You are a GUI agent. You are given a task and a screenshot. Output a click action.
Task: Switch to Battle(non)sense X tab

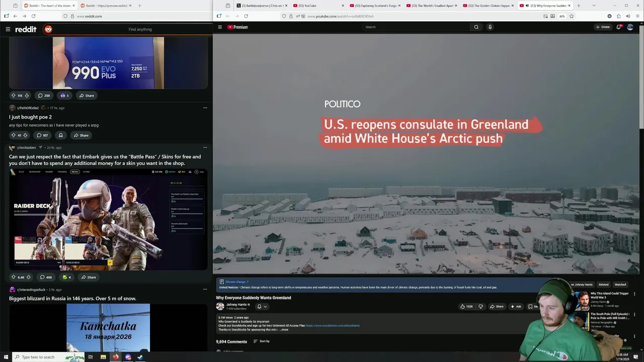click(261, 6)
